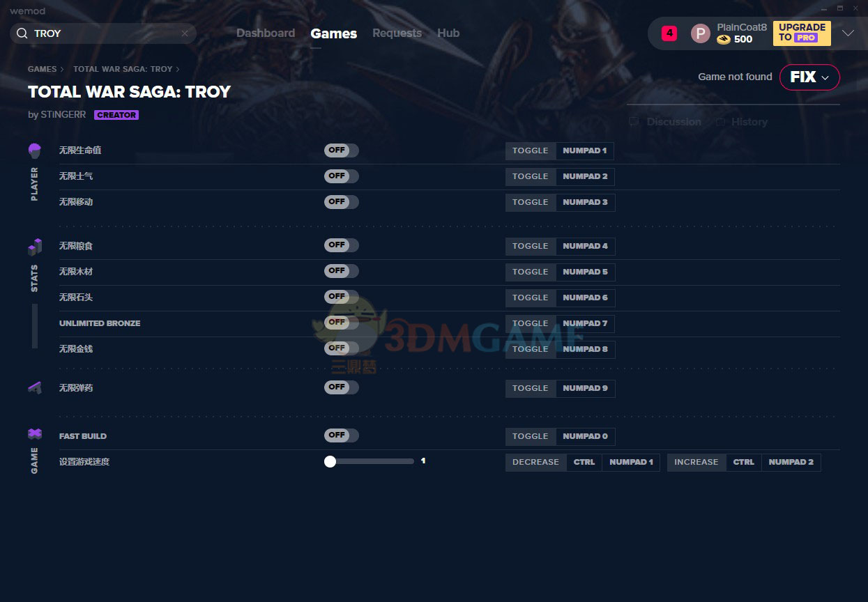Image resolution: width=868 pixels, height=602 pixels.
Task: Switch to the Dashboard tab
Action: 266,33
